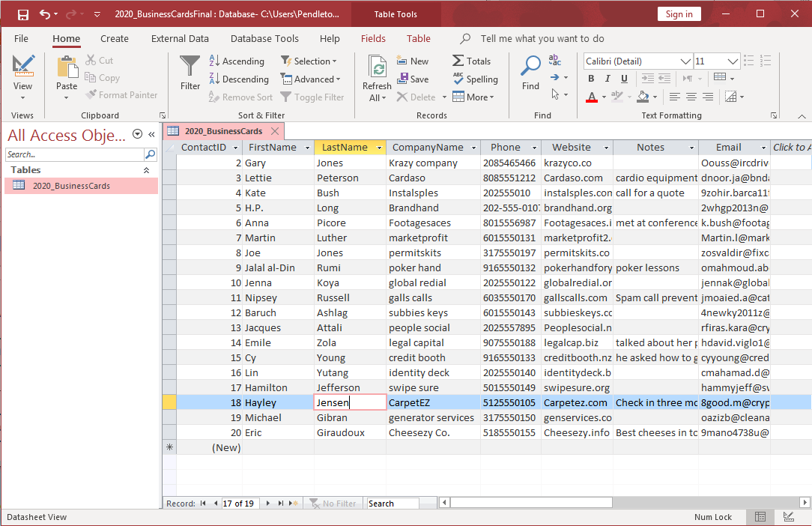This screenshot has height=526, width=812.
Task: Toggle bold formatting
Action: [591, 78]
